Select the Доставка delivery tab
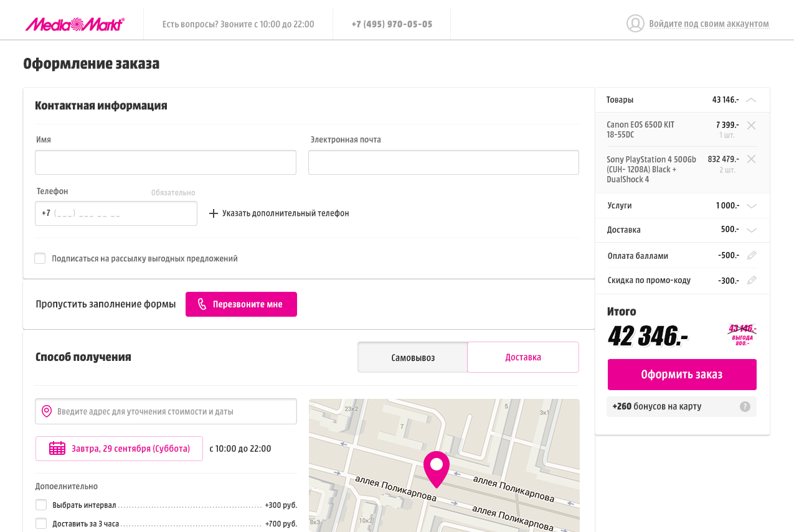The height and width of the screenshot is (532, 794). tap(522, 357)
